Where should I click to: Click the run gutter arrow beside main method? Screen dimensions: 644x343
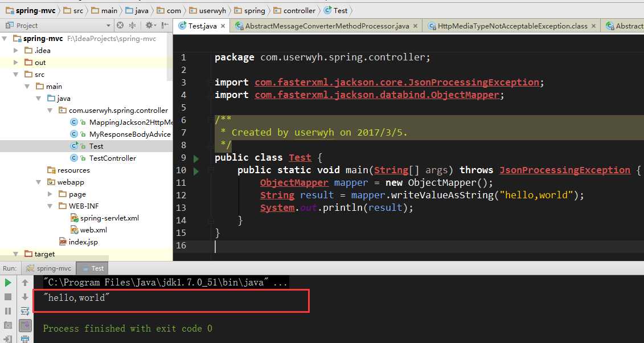point(196,171)
